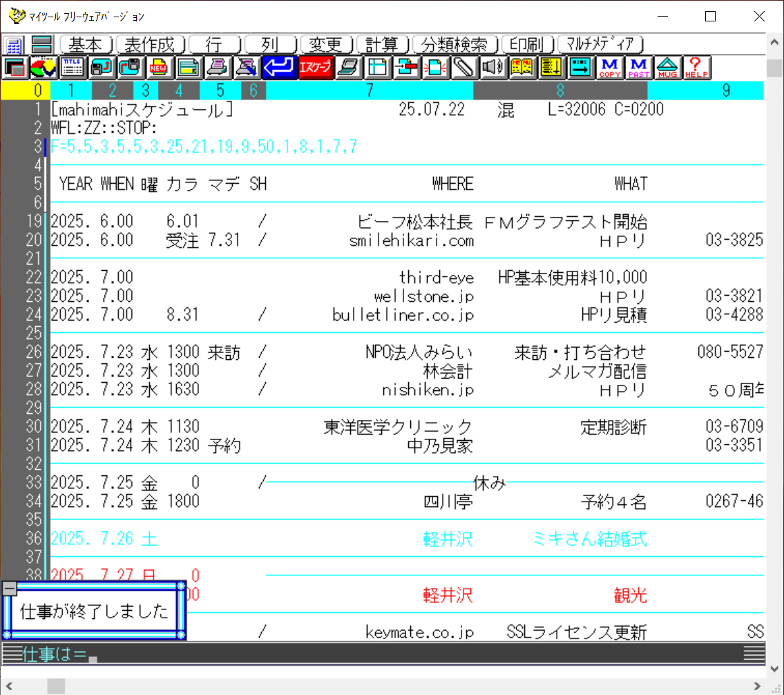
Task: Click the NEW file icon
Action: (x=159, y=67)
